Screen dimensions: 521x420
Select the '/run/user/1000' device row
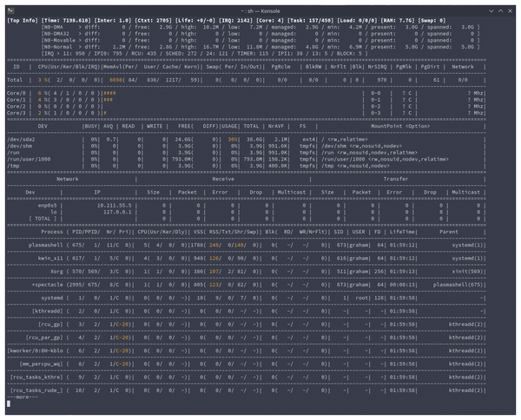tap(246, 159)
